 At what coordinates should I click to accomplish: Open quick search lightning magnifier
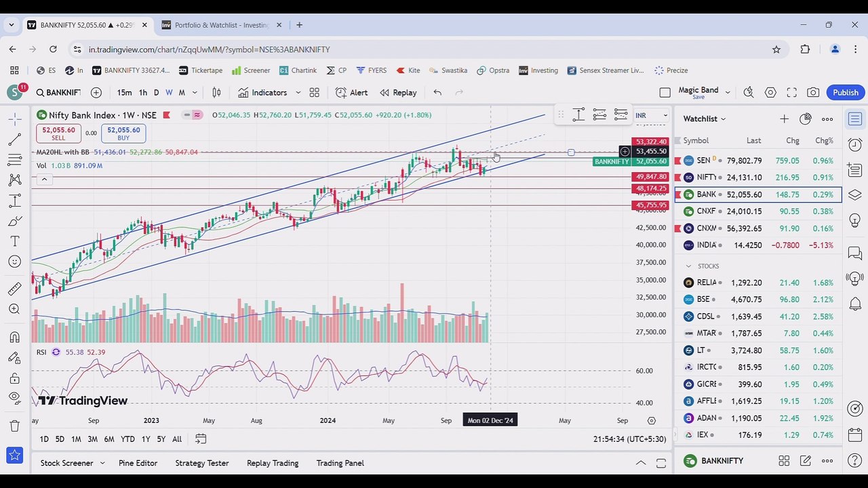[749, 92]
